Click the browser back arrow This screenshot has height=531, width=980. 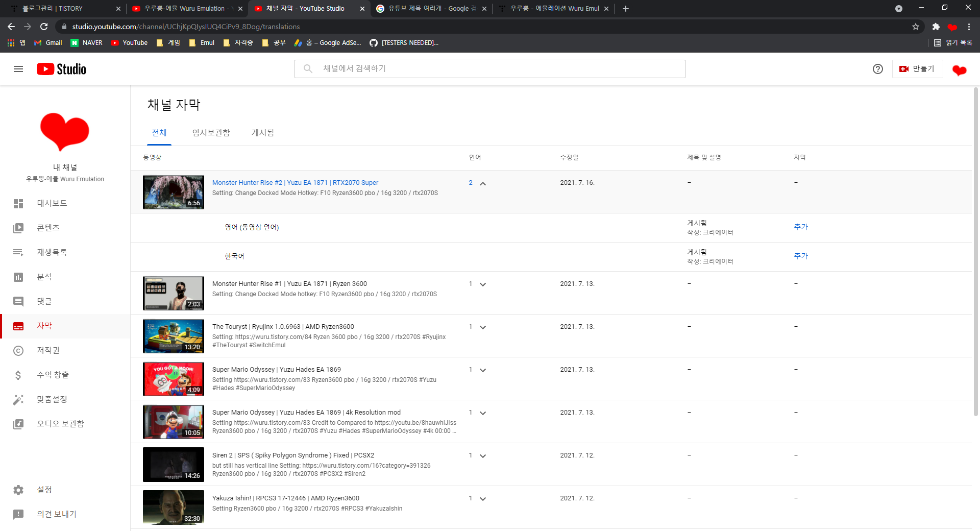11,27
